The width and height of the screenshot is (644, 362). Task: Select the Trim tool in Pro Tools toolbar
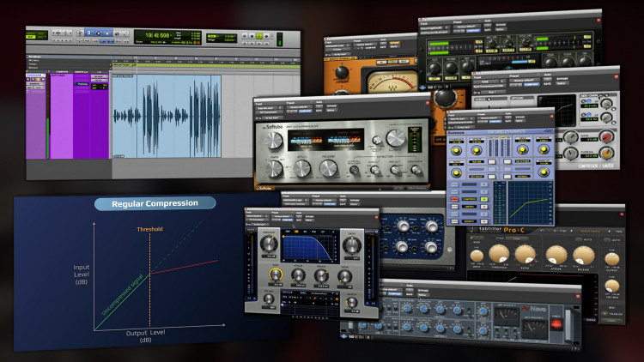click(88, 33)
